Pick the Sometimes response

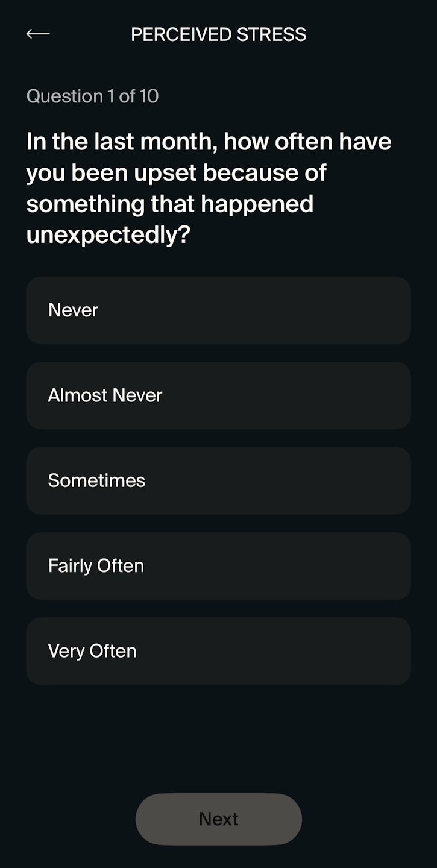point(218,480)
